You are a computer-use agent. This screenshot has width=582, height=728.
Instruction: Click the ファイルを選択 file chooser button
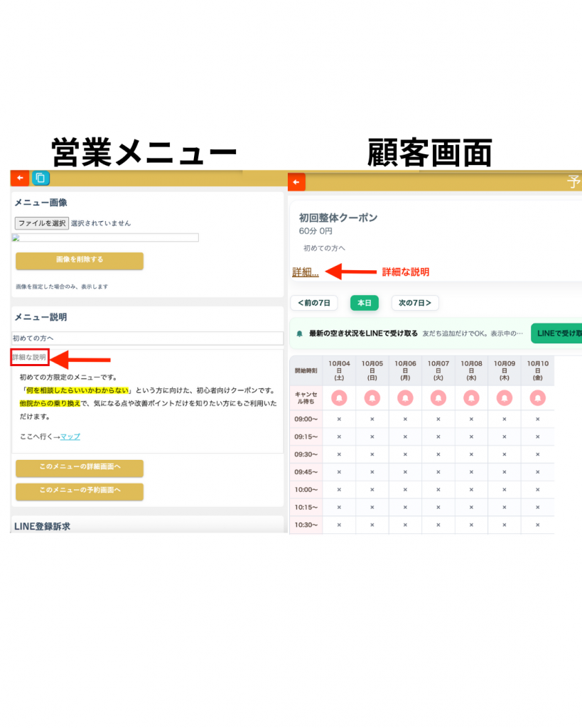[42, 223]
